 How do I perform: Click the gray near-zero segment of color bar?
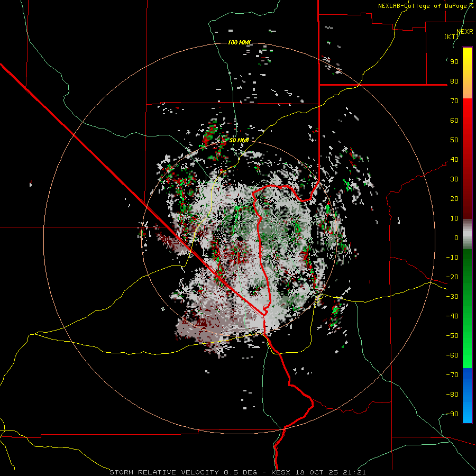[467, 234]
